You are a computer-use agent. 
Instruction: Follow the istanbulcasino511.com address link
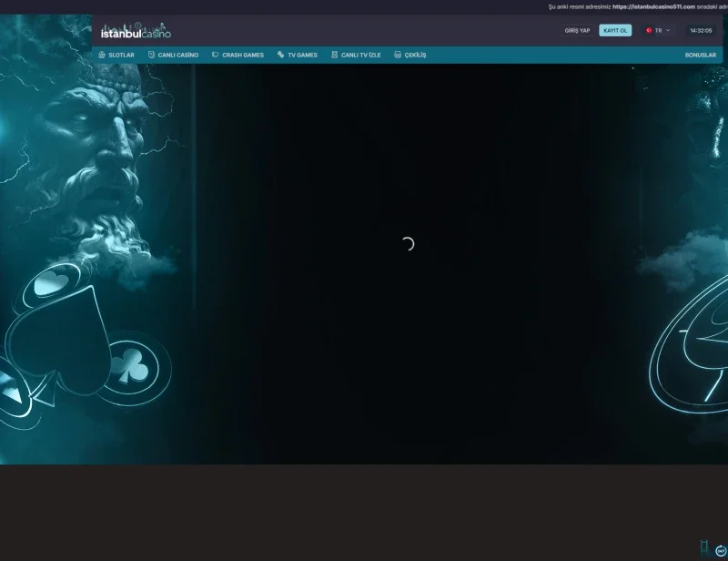pyautogui.click(x=653, y=6)
